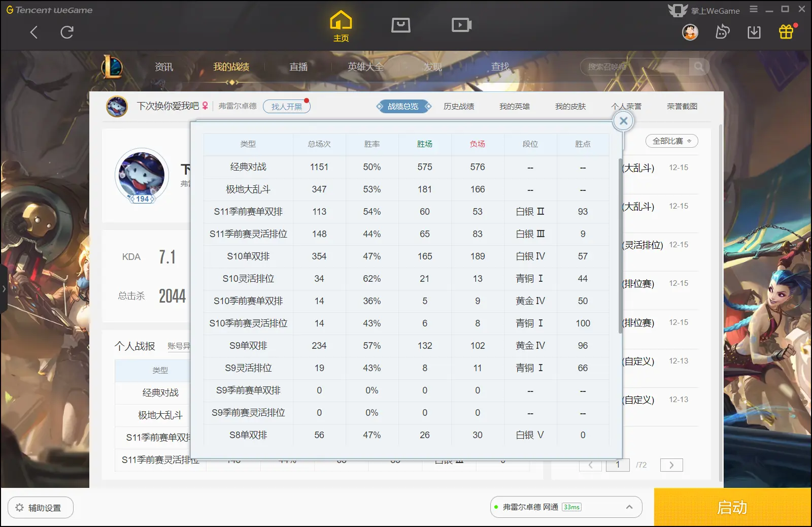
Task: Click the popup's vertical scrollbar
Action: tap(620, 246)
